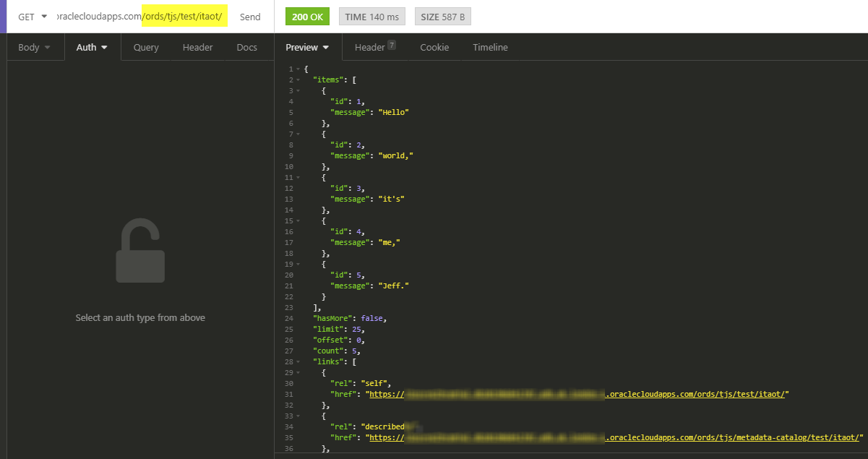Send the request
The image size is (868, 459).
point(250,17)
